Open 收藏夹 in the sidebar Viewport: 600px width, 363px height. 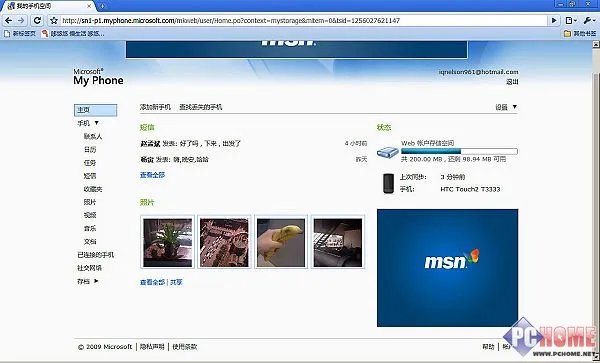(93, 189)
